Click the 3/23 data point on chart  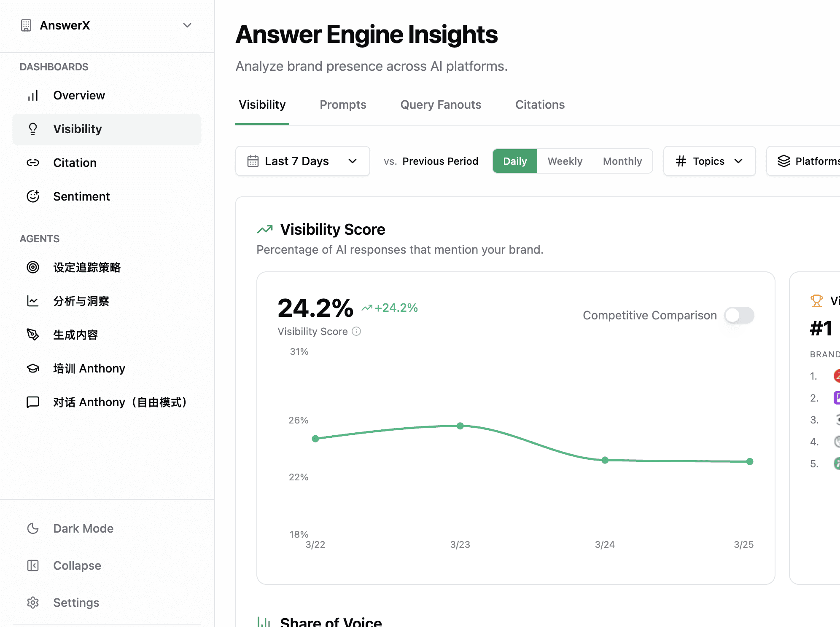[x=460, y=426]
